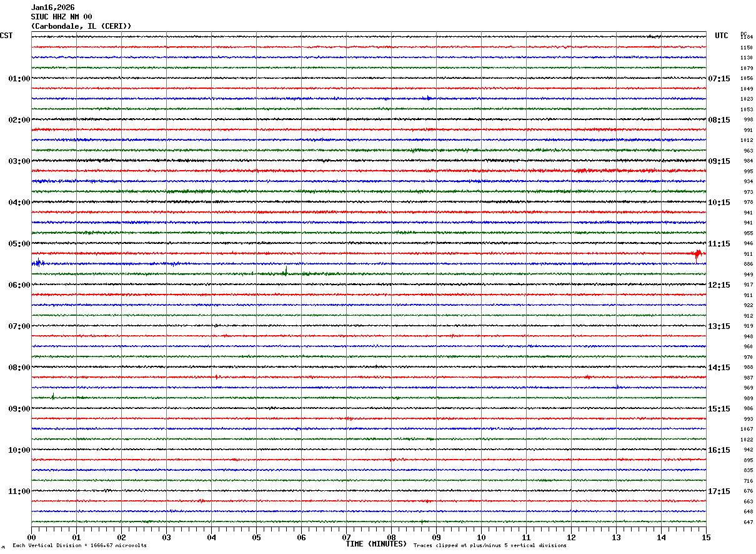Click minute axis tick label '00'
Viewport: 756px width, 554px height.
pyautogui.click(x=31, y=537)
